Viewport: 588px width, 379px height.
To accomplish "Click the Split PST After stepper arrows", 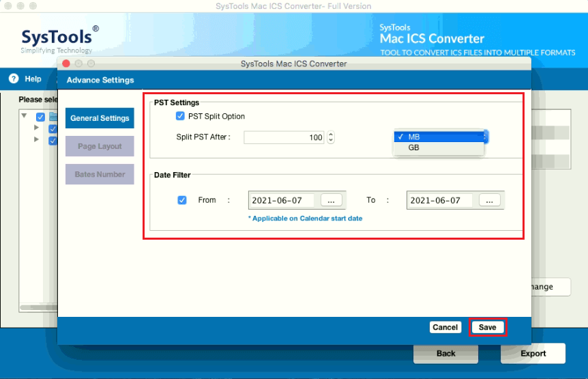I will pos(330,137).
